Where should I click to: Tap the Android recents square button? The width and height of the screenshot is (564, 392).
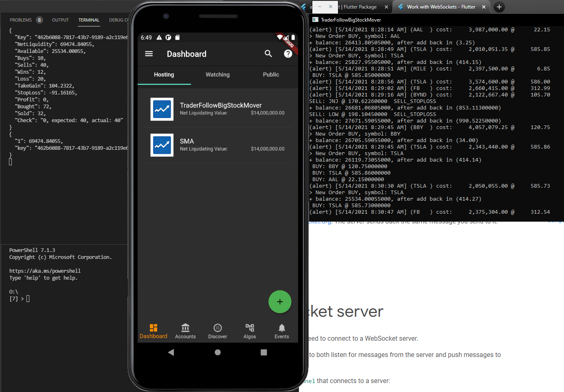point(264,352)
